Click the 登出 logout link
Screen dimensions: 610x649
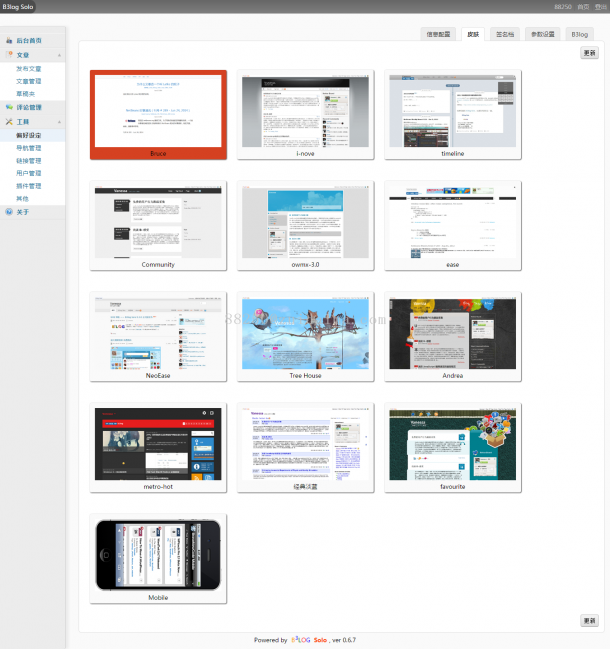click(x=598, y=7)
